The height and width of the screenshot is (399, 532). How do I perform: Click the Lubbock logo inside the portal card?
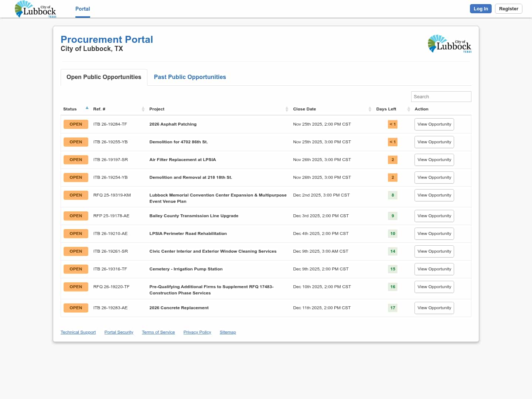(x=449, y=44)
